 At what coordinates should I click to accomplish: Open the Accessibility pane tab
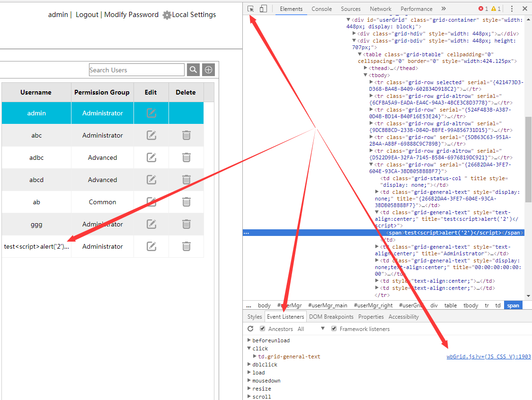coord(403,317)
